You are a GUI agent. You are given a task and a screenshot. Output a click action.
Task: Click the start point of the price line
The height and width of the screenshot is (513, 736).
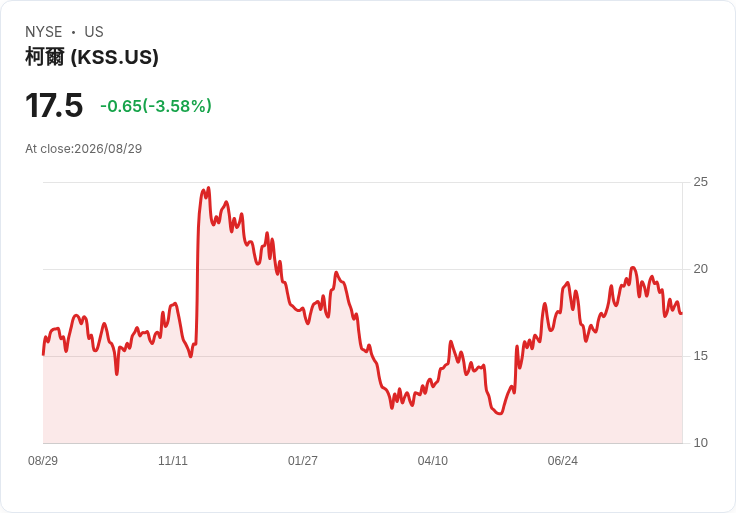point(43,354)
